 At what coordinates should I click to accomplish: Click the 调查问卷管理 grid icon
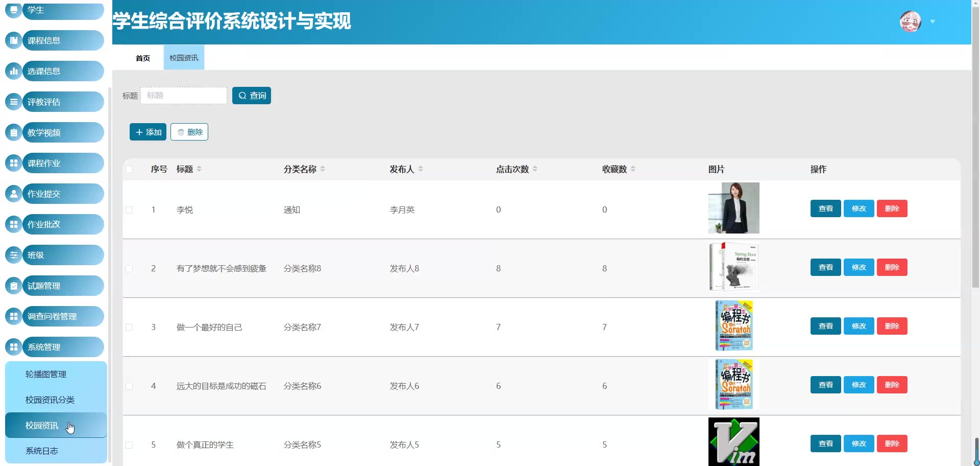coord(14,316)
